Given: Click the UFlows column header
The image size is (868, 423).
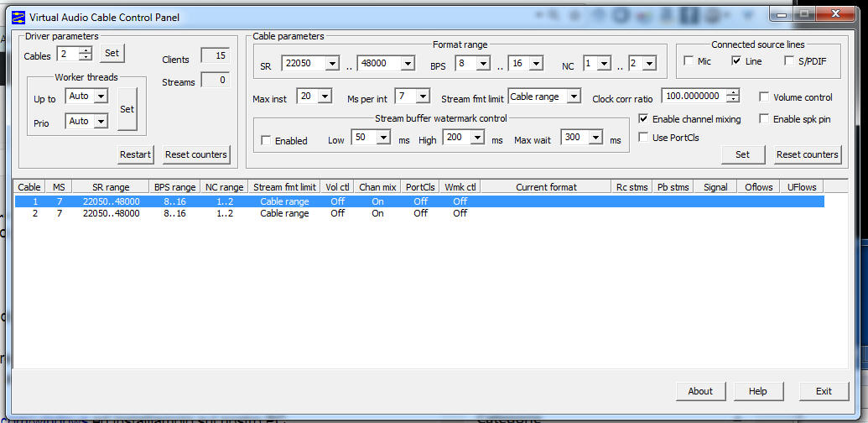Looking at the screenshot, I should tap(802, 187).
